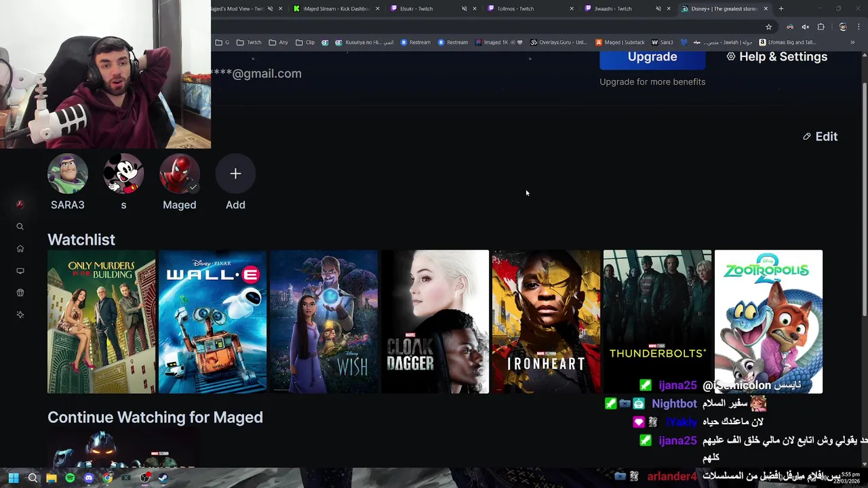
Task: Open Spotify from the taskbar
Action: point(70,478)
